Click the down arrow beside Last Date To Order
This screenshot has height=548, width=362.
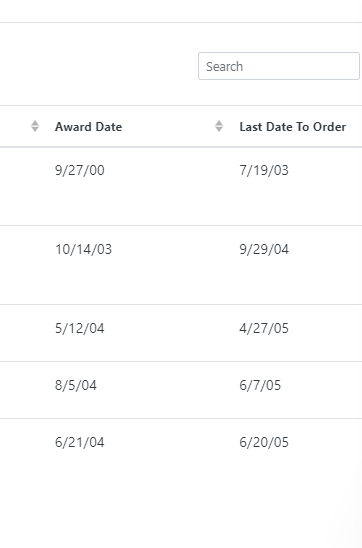pos(219,130)
